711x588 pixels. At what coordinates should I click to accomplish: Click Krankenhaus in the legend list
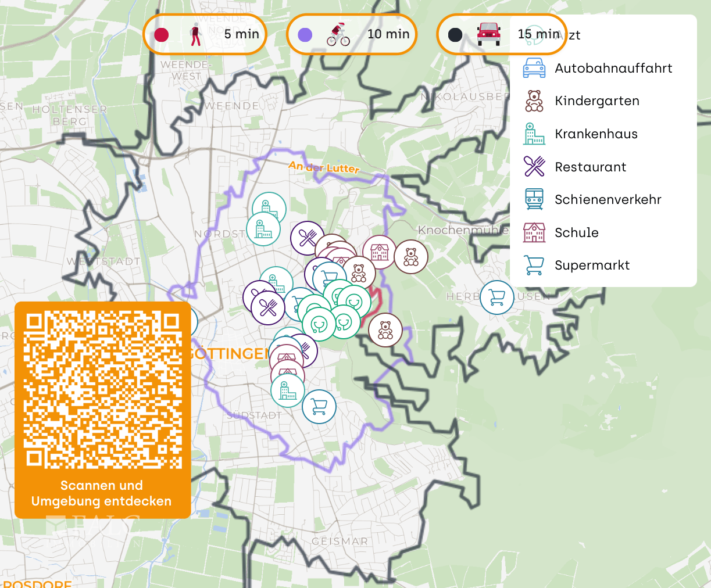point(580,134)
